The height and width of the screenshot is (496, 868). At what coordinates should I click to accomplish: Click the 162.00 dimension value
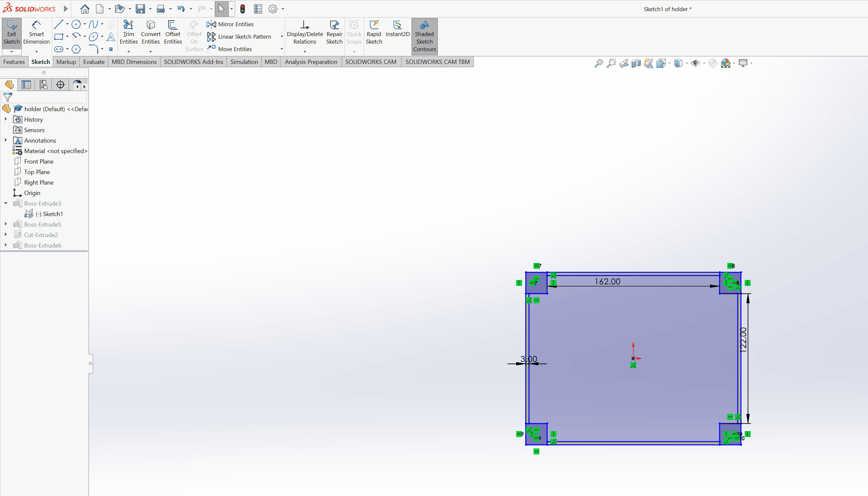click(x=607, y=281)
